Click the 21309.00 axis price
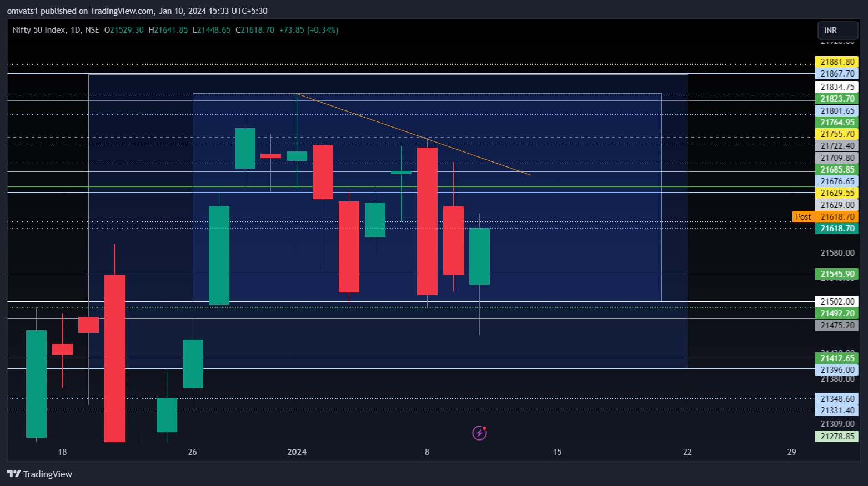 pos(837,424)
